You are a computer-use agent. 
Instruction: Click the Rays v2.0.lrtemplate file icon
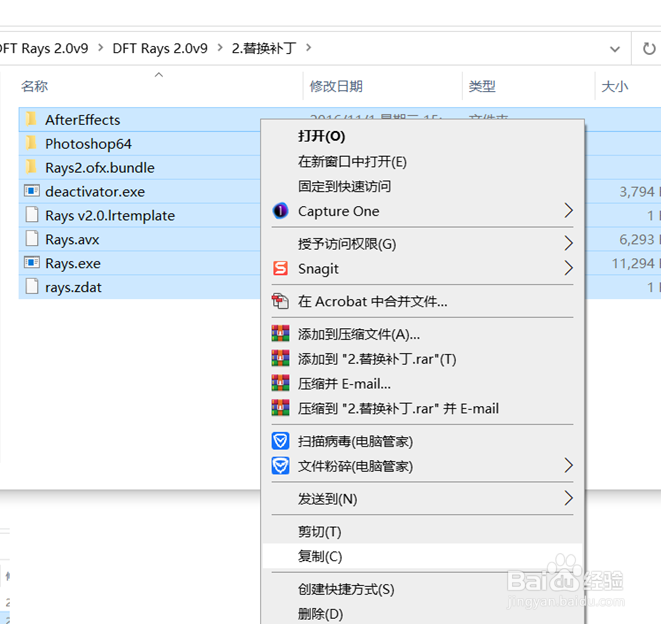(32, 215)
